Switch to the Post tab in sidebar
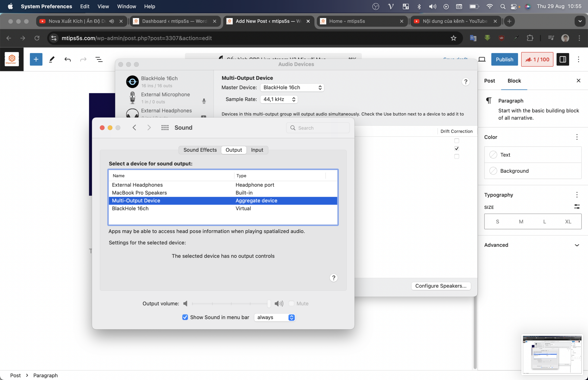588x380 pixels. click(489, 81)
